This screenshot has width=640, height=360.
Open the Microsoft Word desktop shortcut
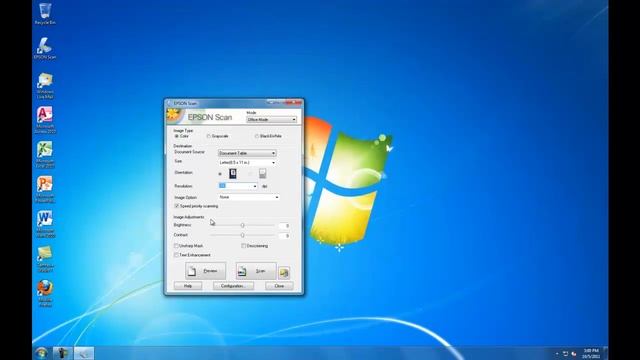coord(45,224)
